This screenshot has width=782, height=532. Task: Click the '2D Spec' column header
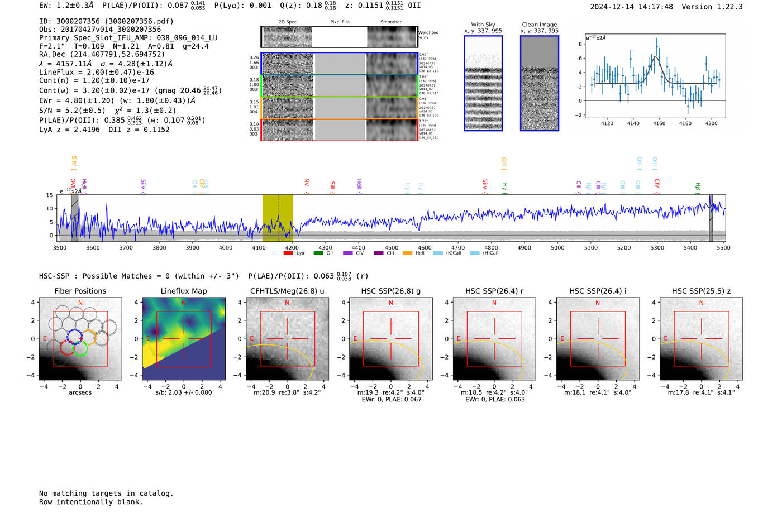click(x=288, y=22)
